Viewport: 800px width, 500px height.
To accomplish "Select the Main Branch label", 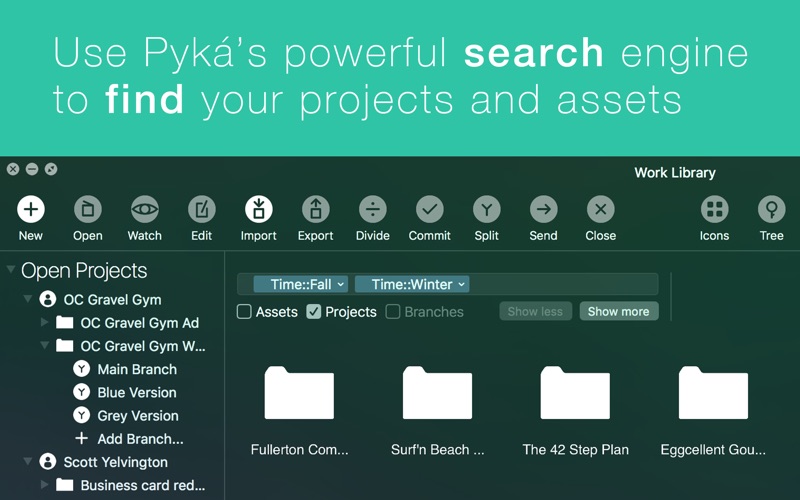I will click(x=137, y=369).
